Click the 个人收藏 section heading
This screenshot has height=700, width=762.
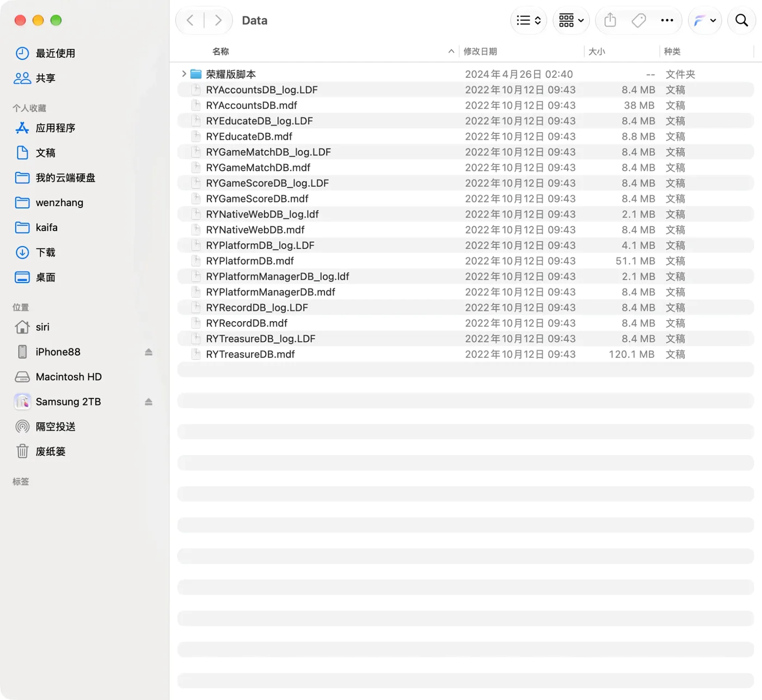[29, 108]
